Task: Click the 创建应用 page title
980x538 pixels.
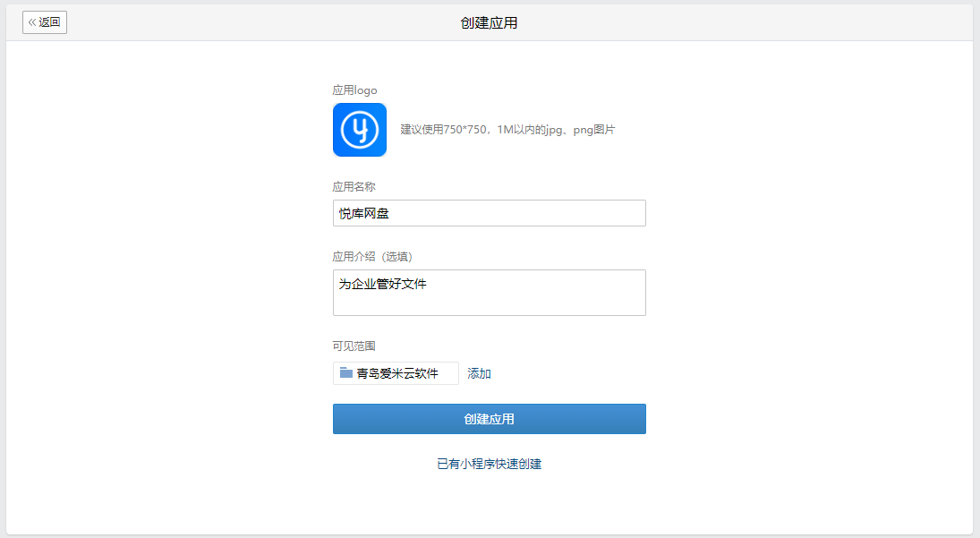Action: click(x=489, y=22)
